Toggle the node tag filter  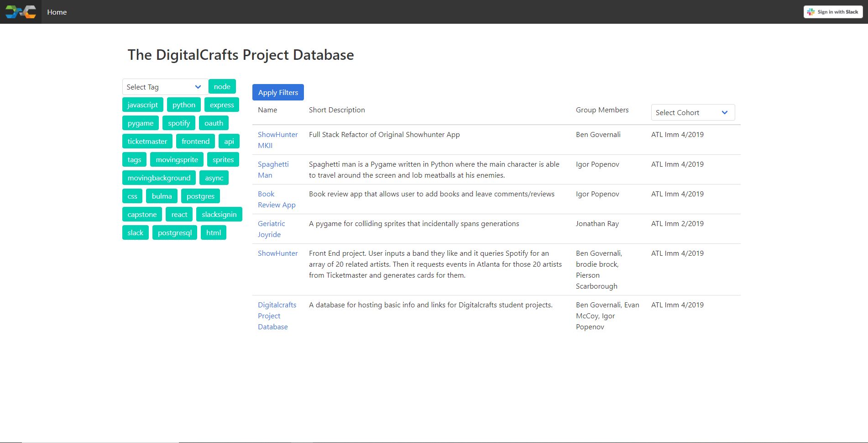pyautogui.click(x=222, y=86)
